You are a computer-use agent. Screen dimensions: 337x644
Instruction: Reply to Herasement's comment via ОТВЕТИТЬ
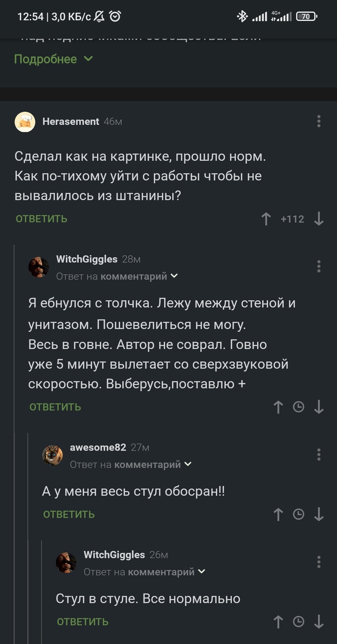click(41, 219)
